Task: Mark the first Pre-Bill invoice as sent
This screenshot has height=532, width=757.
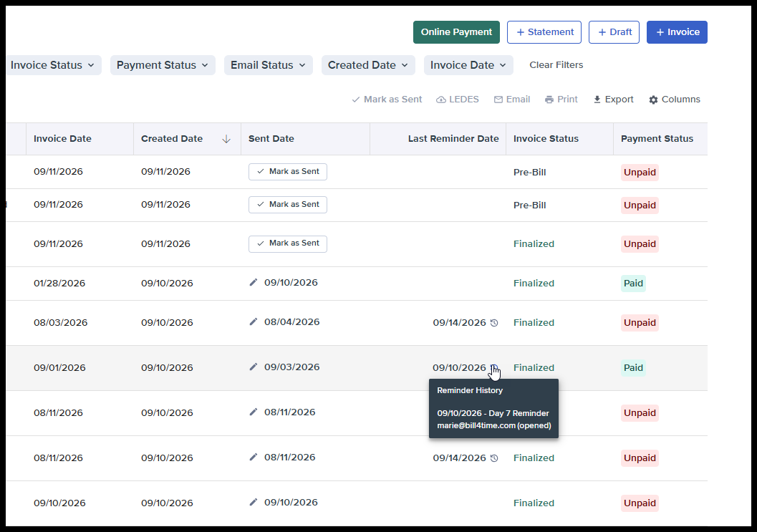Action: (x=288, y=172)
